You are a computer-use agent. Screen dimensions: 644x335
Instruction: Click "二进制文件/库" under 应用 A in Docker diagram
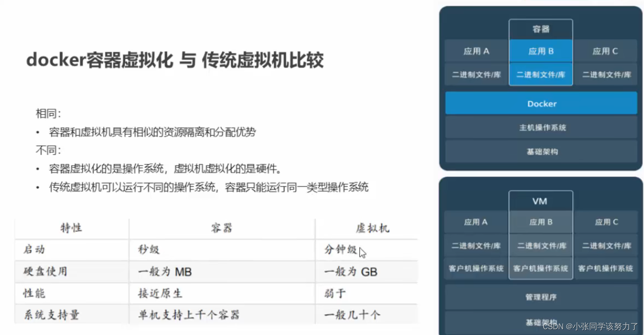(476, 75)
